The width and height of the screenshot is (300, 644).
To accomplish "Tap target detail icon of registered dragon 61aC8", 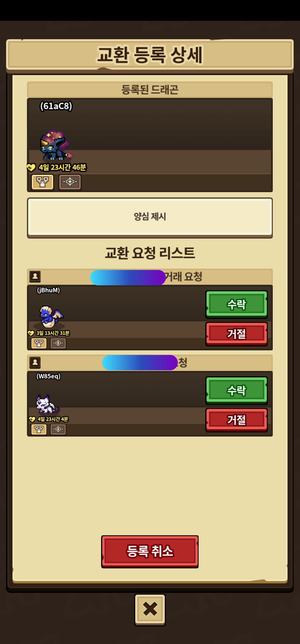I will pyautogui.click(x=70, y=182).
